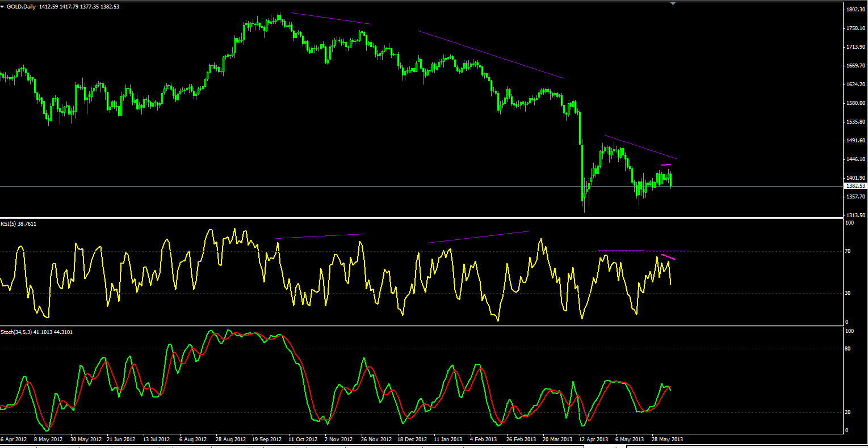Click the 6 May 2013 date label
The height and width of the screenshot is (448, 868).
tap(630, 439)
